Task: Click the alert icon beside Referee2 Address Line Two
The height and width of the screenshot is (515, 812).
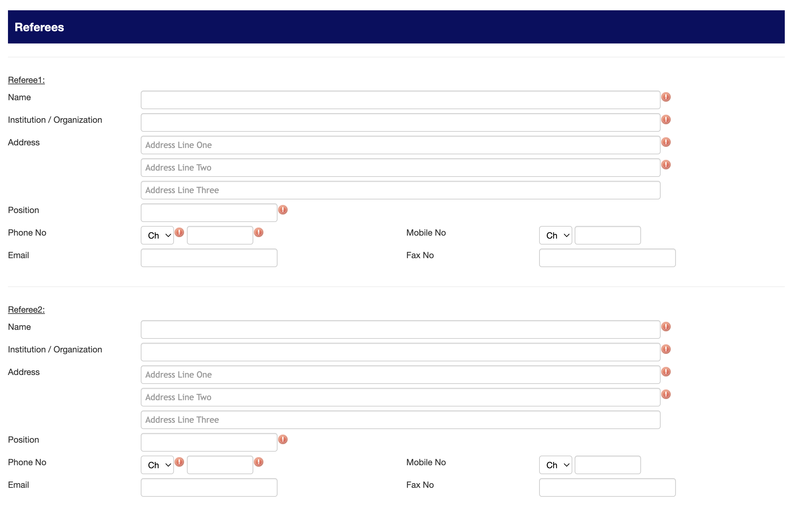Action: pyautogui.click(x=666, y=394)
